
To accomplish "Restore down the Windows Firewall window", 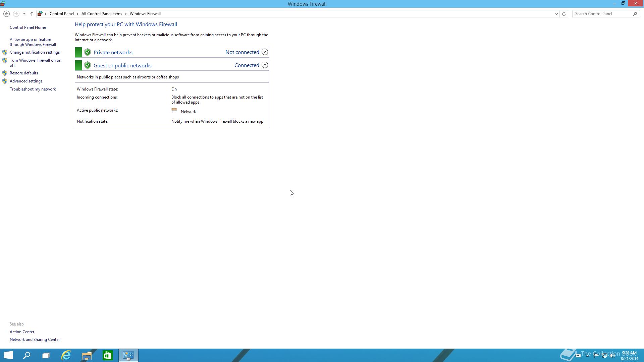I will click(623, 3).
